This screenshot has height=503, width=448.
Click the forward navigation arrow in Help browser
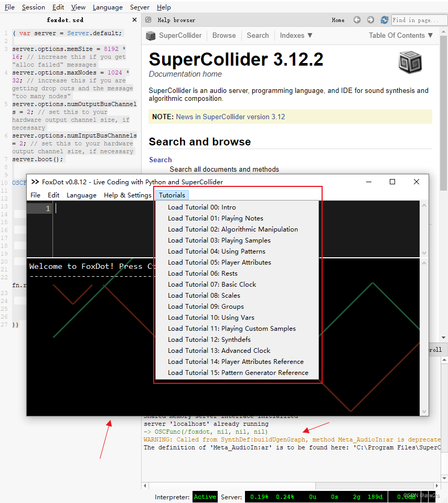[x=370, y=19]
